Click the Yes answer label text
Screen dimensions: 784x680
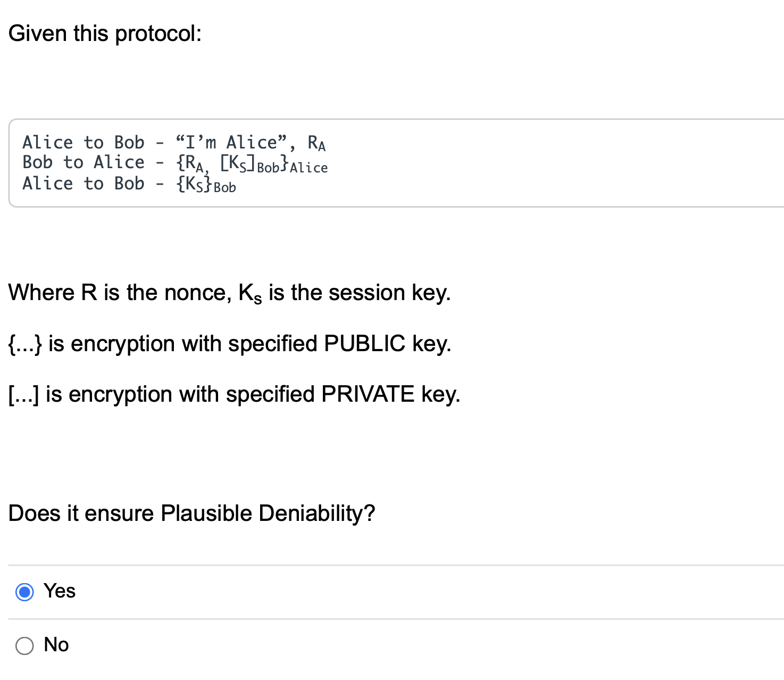click(x=60, y=591)
